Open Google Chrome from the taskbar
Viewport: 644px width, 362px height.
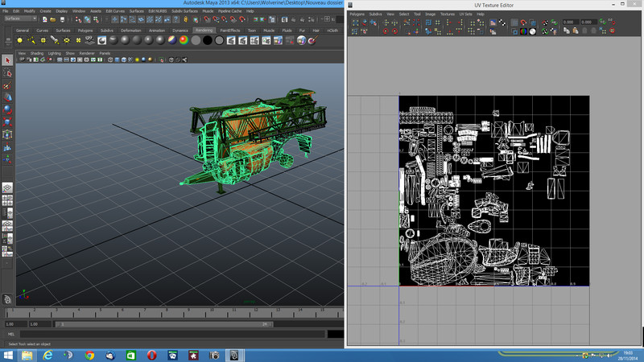(x=89, y=355)
